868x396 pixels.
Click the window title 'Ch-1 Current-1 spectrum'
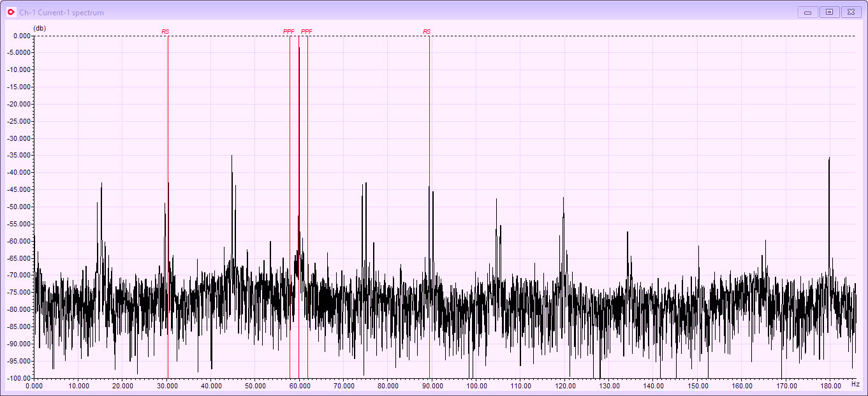(61, 13)
